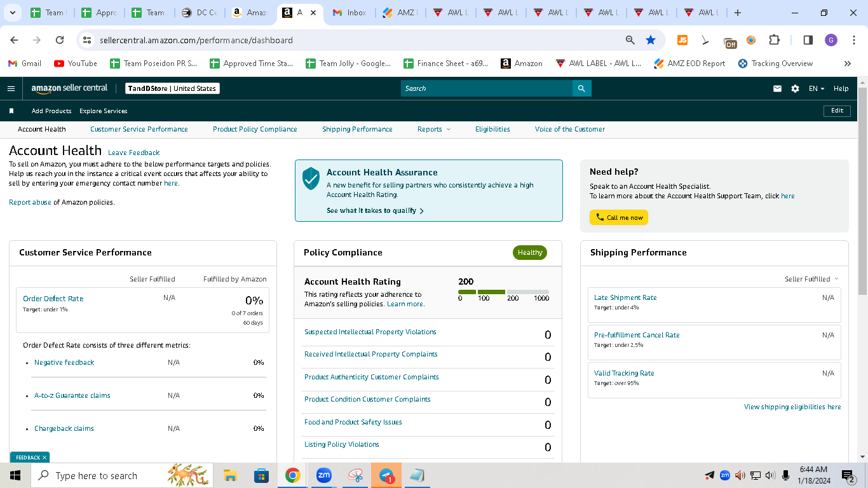Open the Seller Central settings gear
The image size is (868, 488).
(x=795, y=89)
